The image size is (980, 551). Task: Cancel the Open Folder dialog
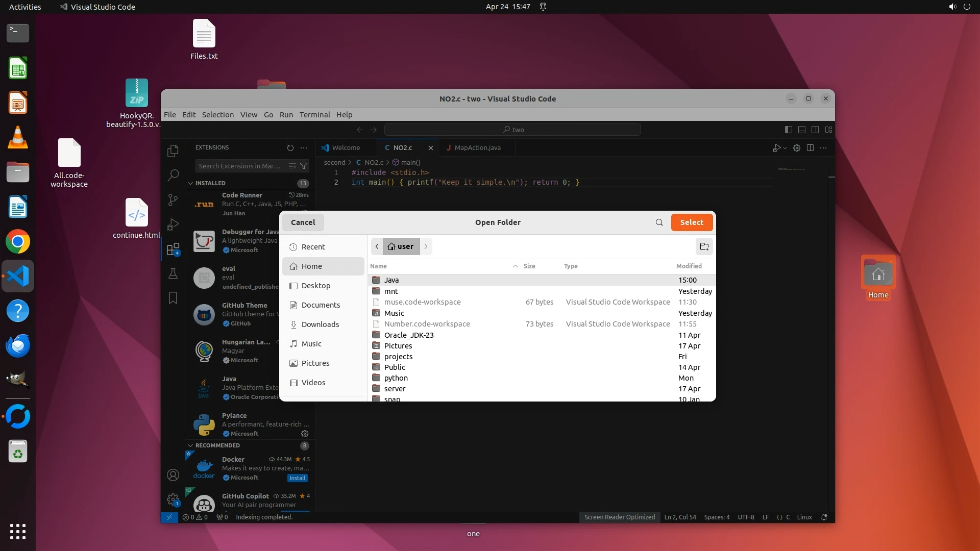click(x=303, y=222)
